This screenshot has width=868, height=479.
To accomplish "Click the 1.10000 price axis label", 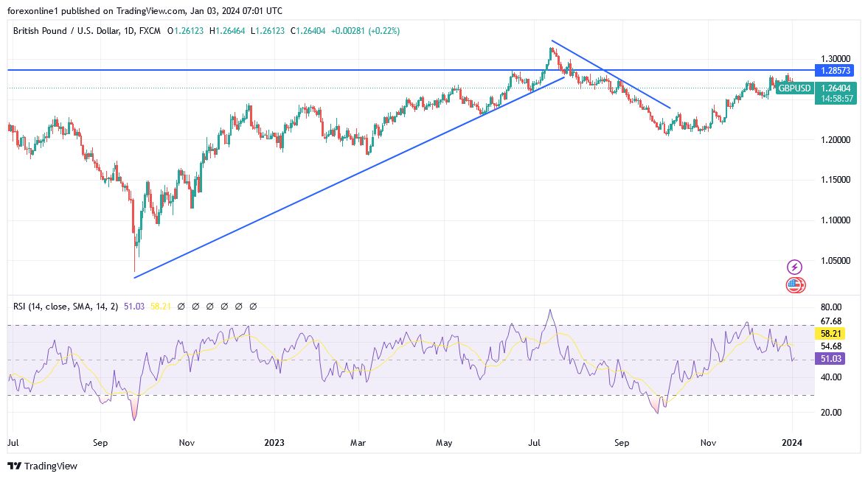I will 836,220.
